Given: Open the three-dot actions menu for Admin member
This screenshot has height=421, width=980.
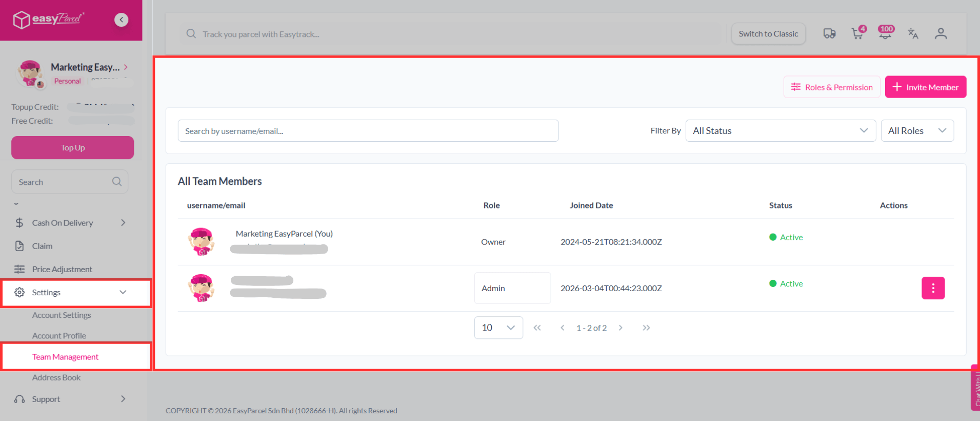Looking at the screenshot, I should [933, 288].
